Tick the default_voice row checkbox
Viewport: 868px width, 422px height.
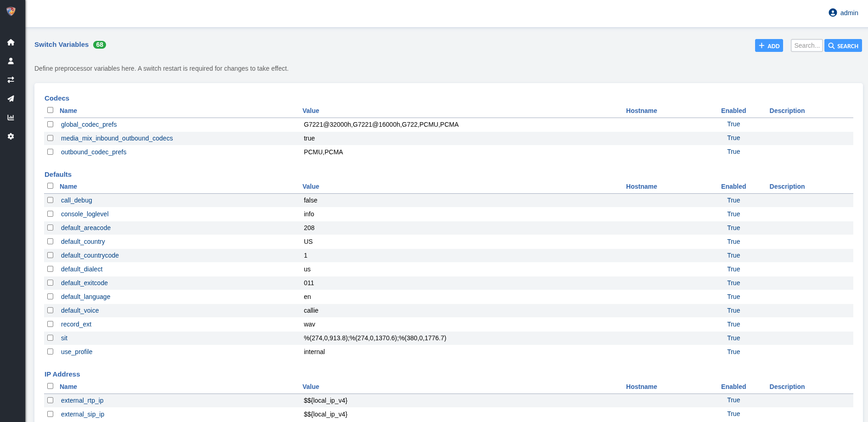click(x=50, y=310)
